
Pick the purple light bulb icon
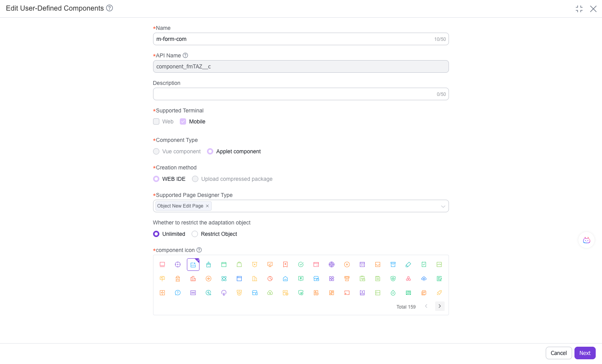coord(224,293)
